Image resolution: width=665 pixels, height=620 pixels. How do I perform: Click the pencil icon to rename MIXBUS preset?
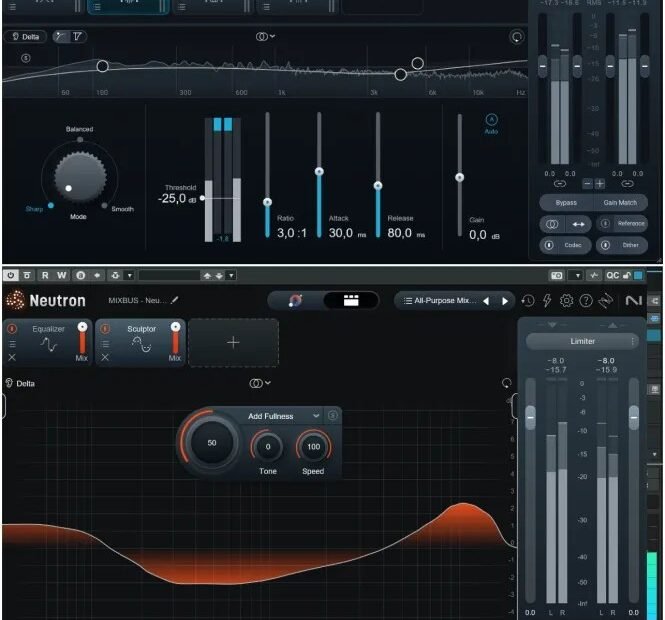click(x=174, y=299)
